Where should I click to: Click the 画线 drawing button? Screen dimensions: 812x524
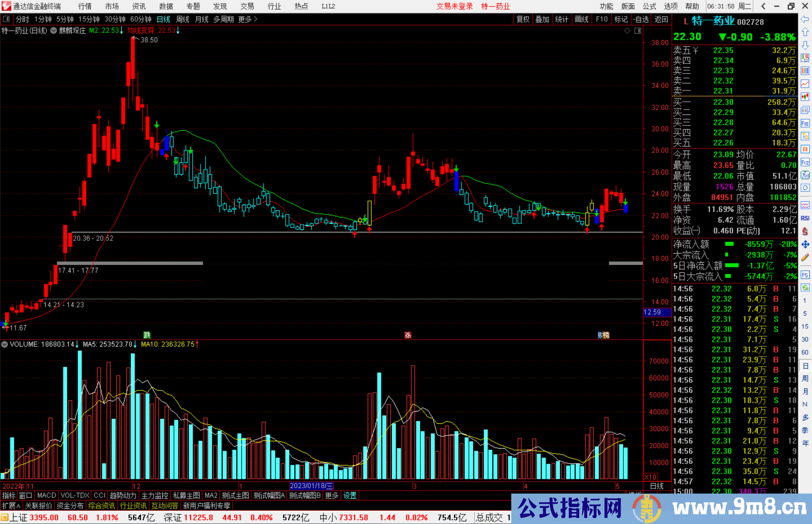point(582,19)
